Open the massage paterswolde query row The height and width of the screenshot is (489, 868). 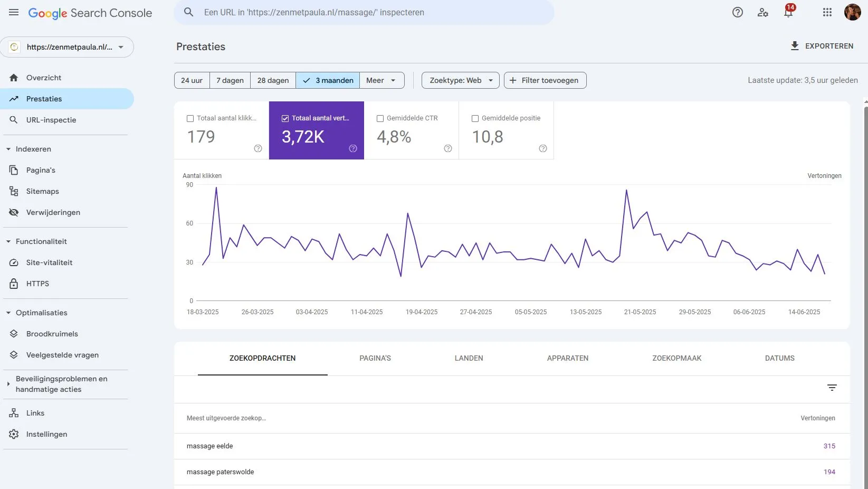tap(512, 472)
